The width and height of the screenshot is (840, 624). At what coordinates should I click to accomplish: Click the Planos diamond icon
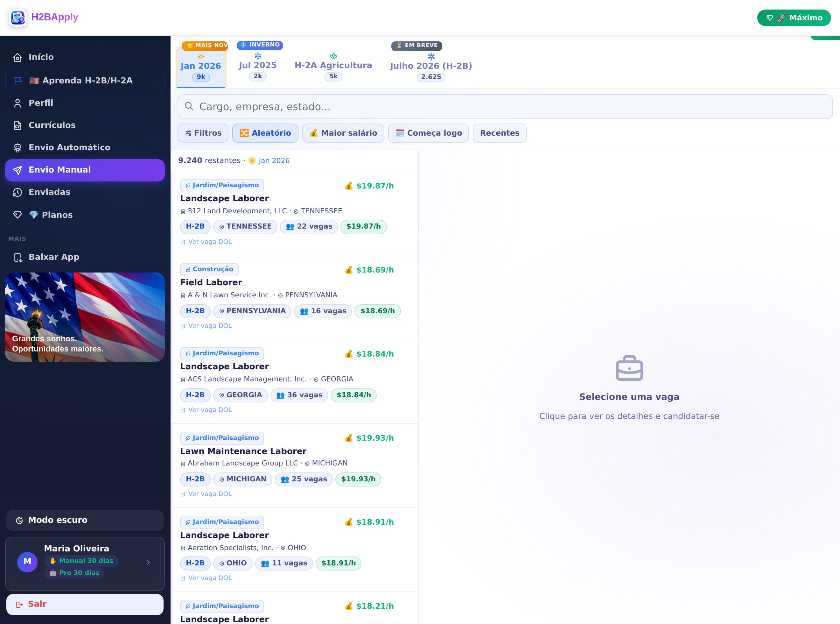[17, 215]
